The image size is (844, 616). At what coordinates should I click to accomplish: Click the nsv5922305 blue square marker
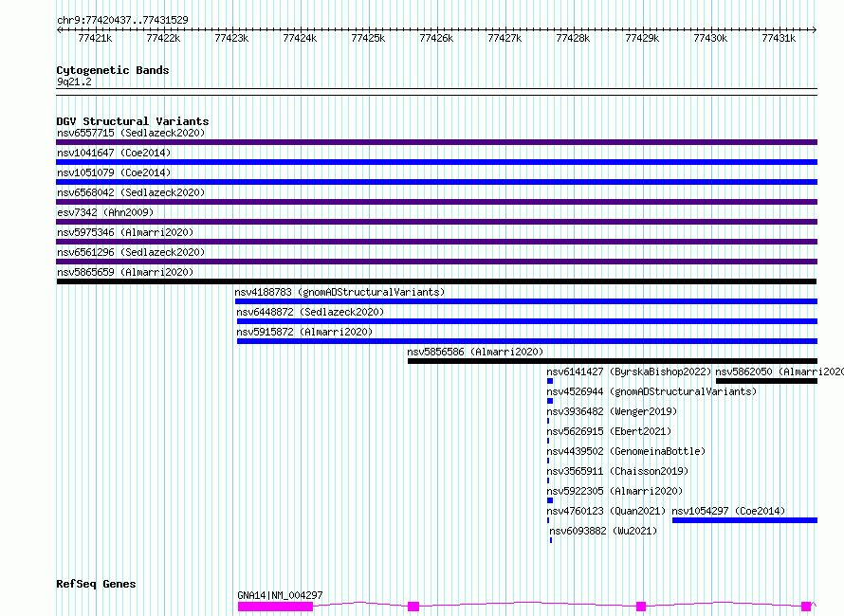tap(550, 500)
